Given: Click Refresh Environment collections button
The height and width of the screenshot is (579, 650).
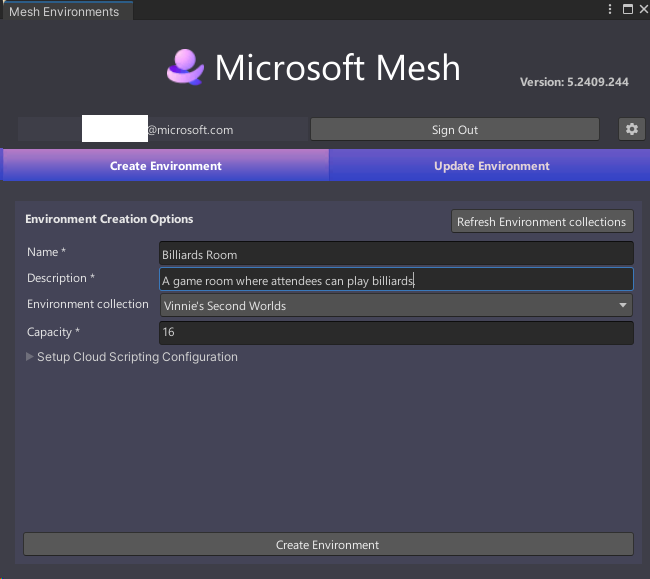Looking at the screenshot, I should [542, 222].
